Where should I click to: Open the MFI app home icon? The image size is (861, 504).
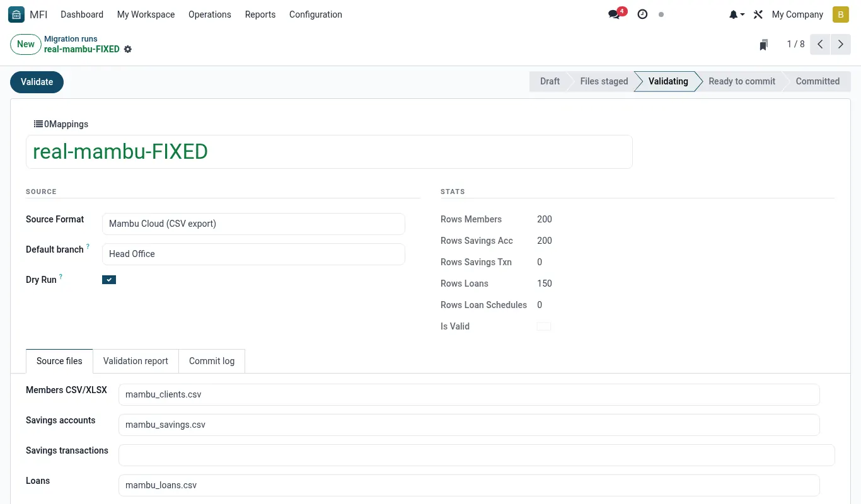[16, 14]
